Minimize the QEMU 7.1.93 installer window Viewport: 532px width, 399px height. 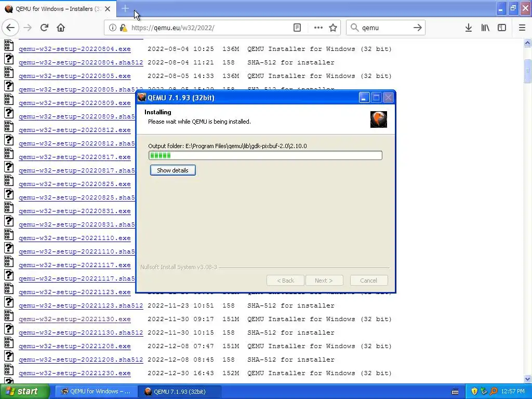[364, 98]
